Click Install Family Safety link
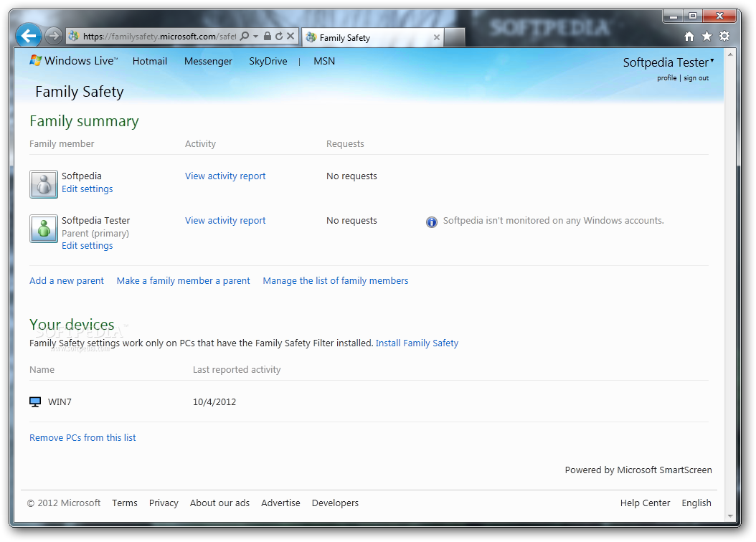756x542 pixels. tap(417, 343)
